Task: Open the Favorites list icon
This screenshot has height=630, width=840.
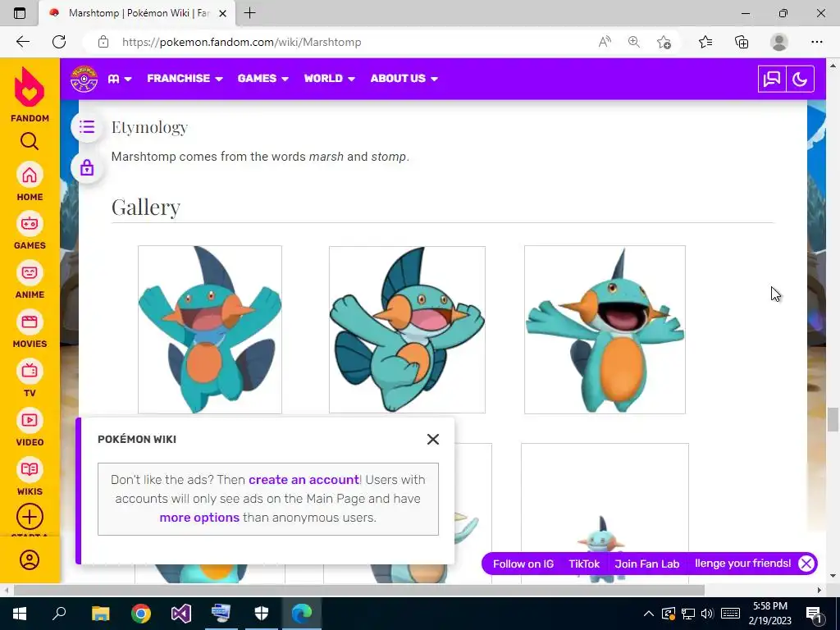Action: tap(705, 42)
